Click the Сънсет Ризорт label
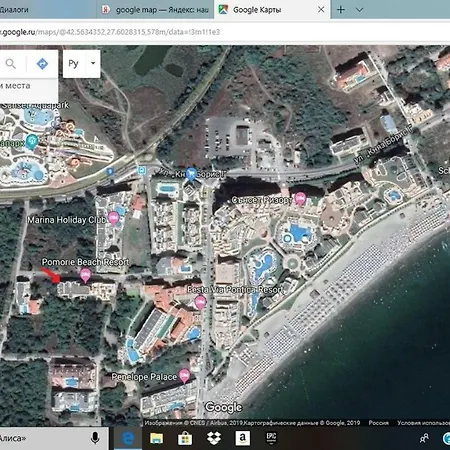 [x=262, y=200]
